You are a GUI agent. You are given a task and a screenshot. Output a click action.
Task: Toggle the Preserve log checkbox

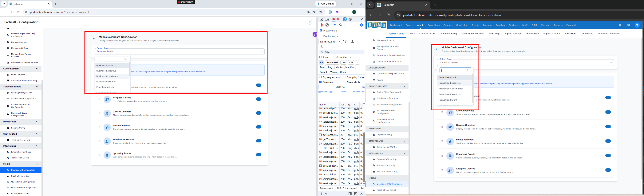[x=321, y=31]
